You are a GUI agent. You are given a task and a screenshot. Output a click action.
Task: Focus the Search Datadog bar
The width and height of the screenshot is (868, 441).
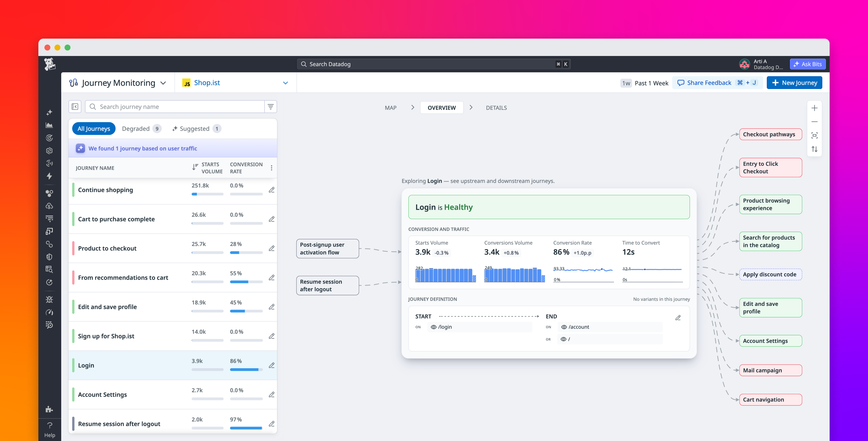click(x=434, y=64)
